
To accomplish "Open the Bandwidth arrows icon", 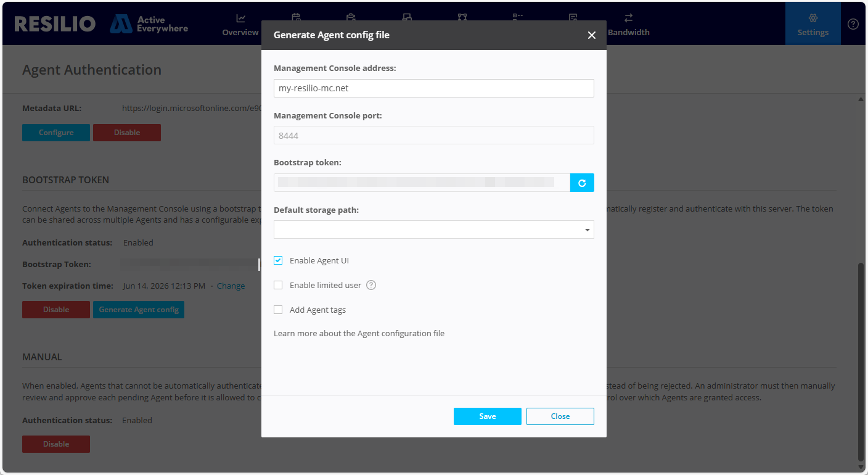I will [x=628, y=18].
